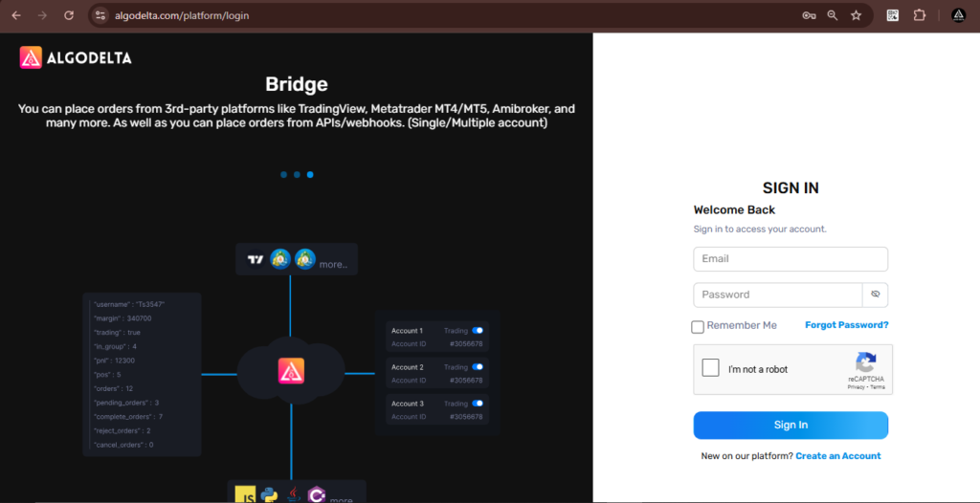Open the Create an Account link
The image size is (980, 503).
838,456
